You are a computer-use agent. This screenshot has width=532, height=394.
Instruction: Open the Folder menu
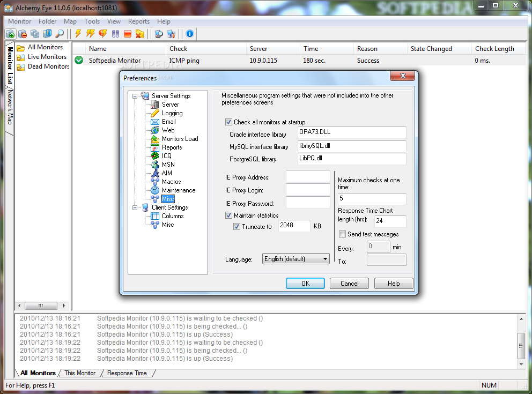47,21
